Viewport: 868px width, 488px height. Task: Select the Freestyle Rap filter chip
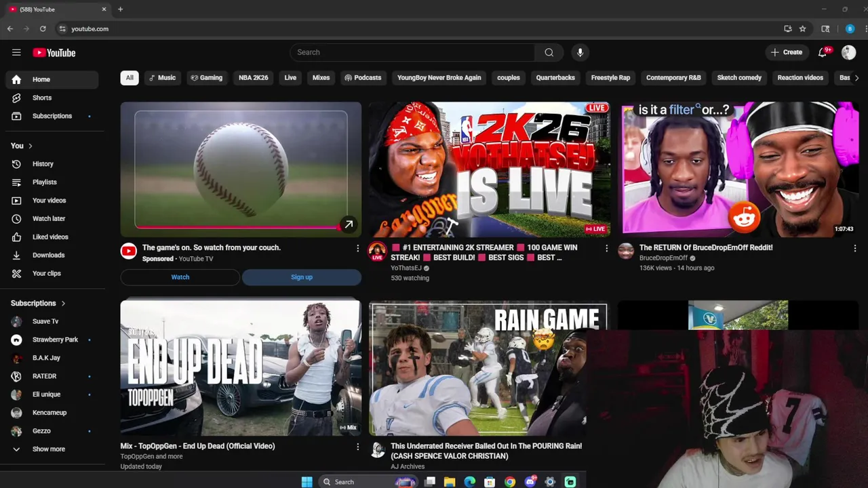(610, 78)
